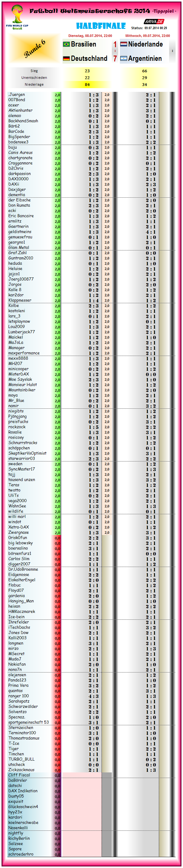Image resolution: width=183 pixels, height=868 pixels.
Task: Select player Pjöngjang
Action: pos(17,416)
